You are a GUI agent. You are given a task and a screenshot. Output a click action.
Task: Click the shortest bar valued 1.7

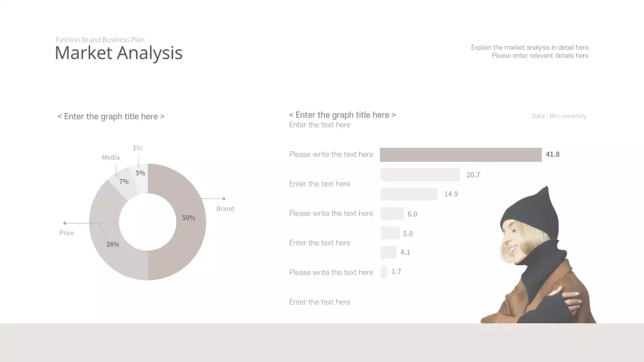(384, 272)
